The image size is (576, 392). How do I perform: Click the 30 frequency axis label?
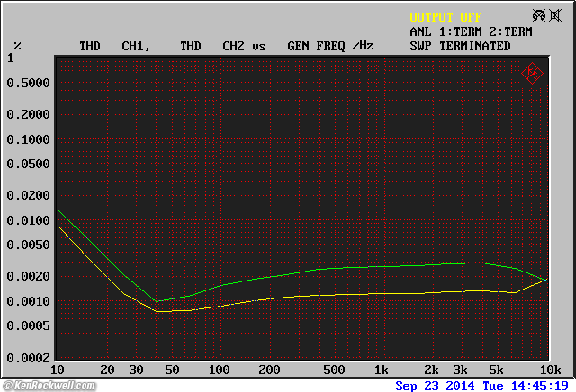[136, 370]
